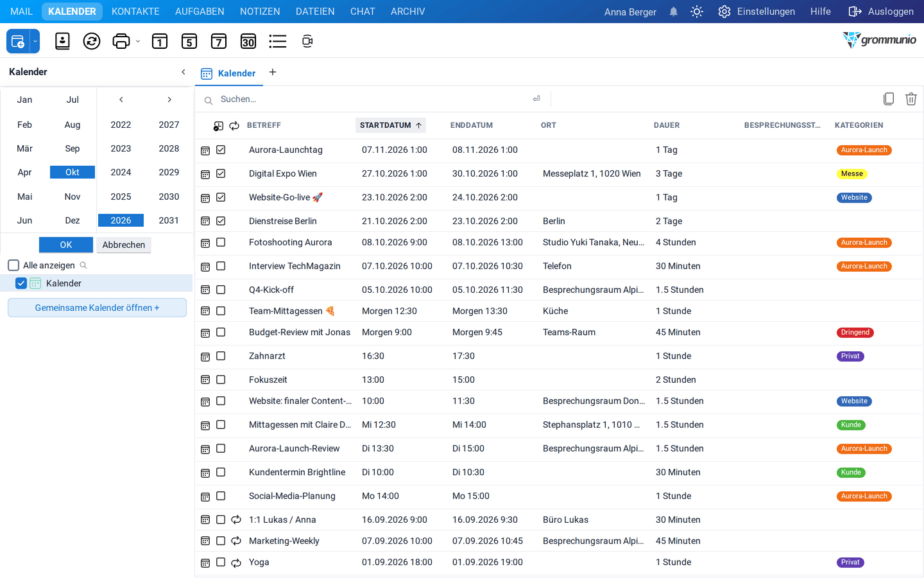The height and width of the screenshot is (578, 924).
Task: Open the address book icon in toolbar
Action: point(62,41)
